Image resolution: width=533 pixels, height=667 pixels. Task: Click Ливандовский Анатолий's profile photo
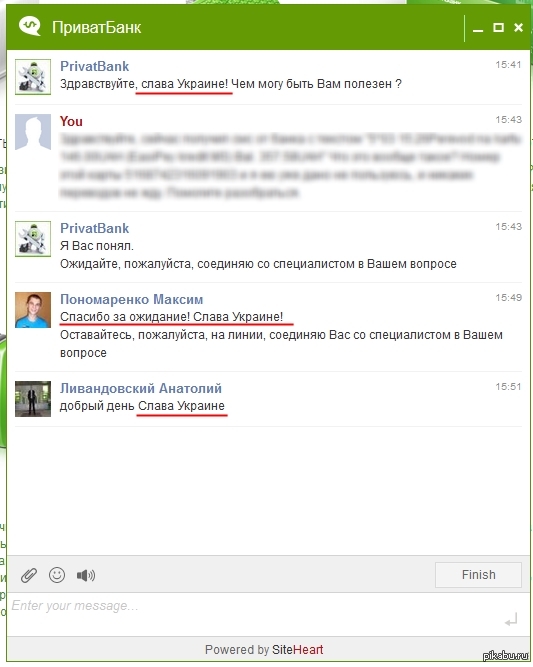coord(33,399)
